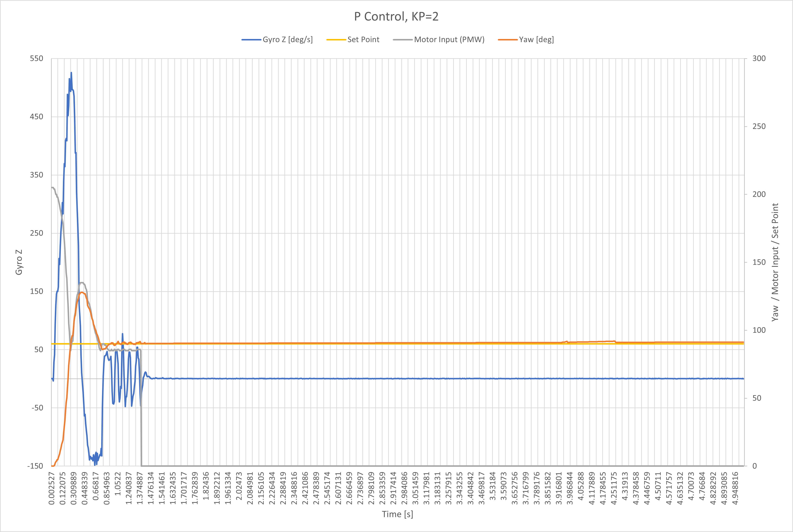This screenshot has height=532, width=793.
Task: Click the 300 tick label on secondary axis
Action: pos(759,58)
